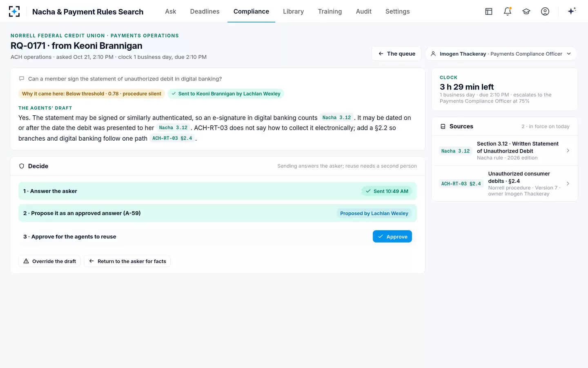Go to the Deadlines tab
Image resolution: width=588 pixels, height=368 pixels.
(205, 11)
